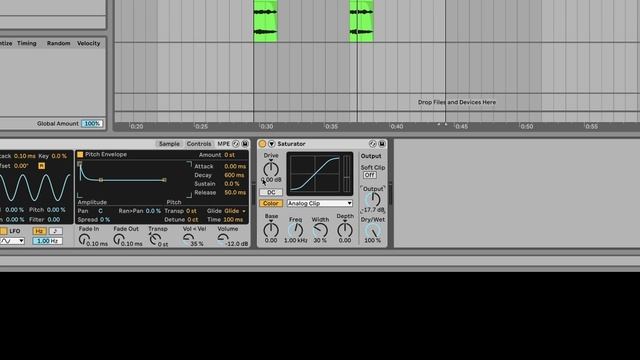Click the LFO Pitch amount 0.00 %
This screenshot has width=640, height=360.
56,210
